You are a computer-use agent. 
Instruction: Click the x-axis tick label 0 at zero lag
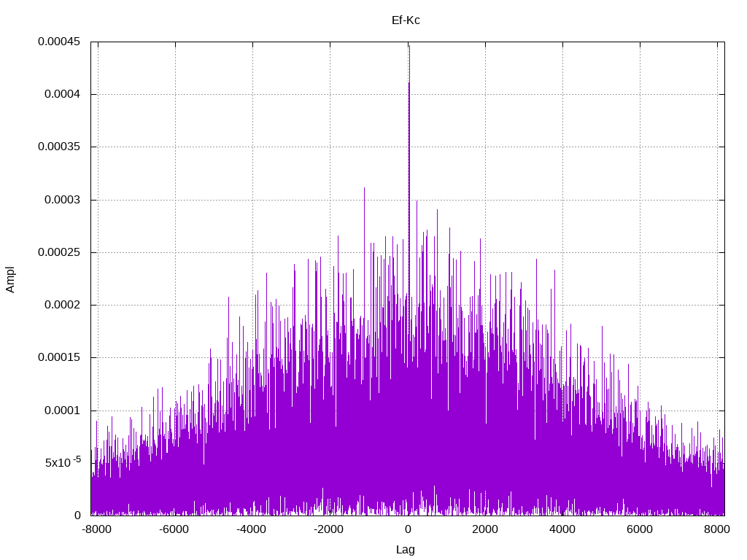(x=408, y=529)
